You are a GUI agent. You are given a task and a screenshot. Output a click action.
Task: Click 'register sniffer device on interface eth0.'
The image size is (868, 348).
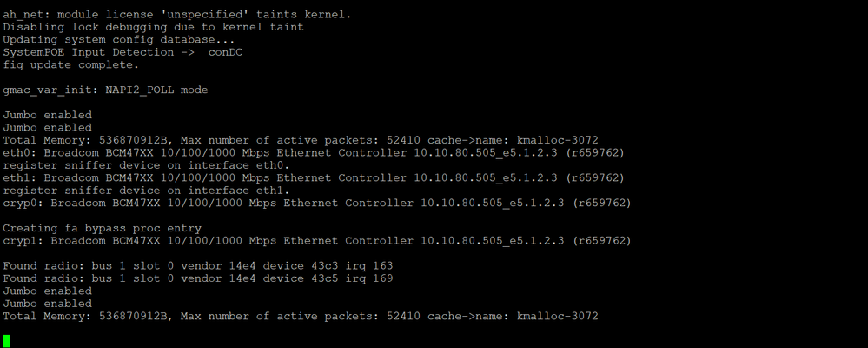click(x=147, y=165)
